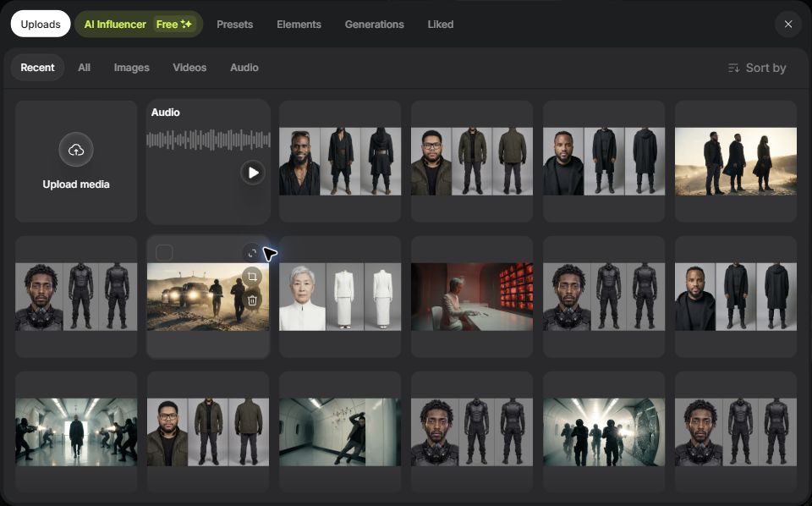Open the AI Influencer tab
Image resolution: width=812 pixels, height=506 pixels.
point(139,25)
